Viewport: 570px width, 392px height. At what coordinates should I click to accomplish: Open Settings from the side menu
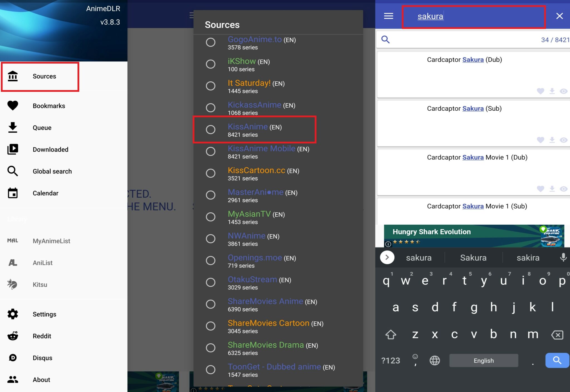(64, 314)
